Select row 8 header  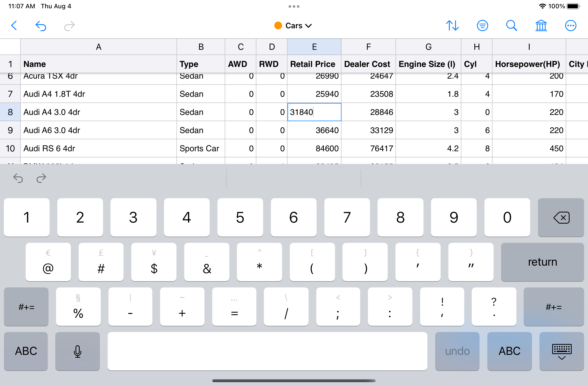[x=10, y=112]
